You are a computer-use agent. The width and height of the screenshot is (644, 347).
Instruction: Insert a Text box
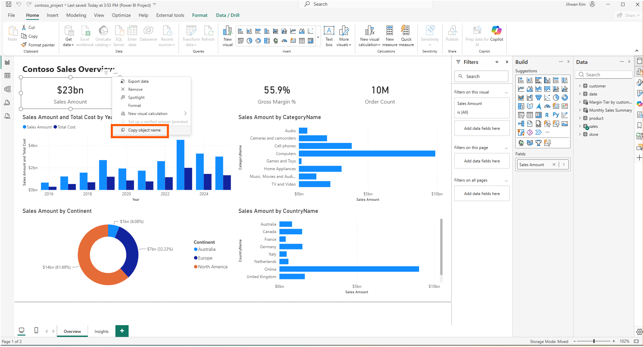click(x=329, y=36)
